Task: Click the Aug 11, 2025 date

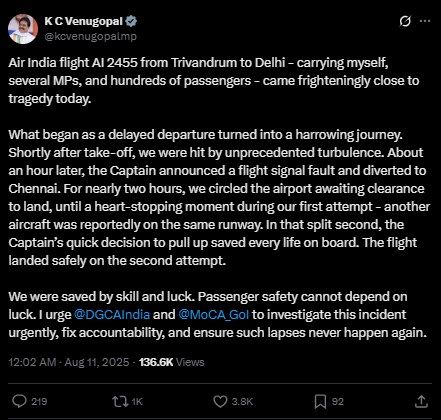Action: click(x=97, y=362)
